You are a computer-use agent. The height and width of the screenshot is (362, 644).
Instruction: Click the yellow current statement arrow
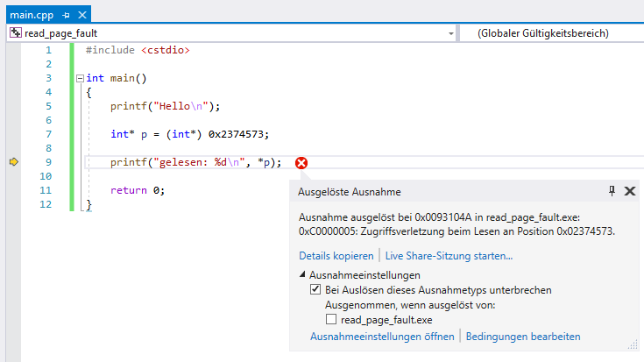(13, 162)
